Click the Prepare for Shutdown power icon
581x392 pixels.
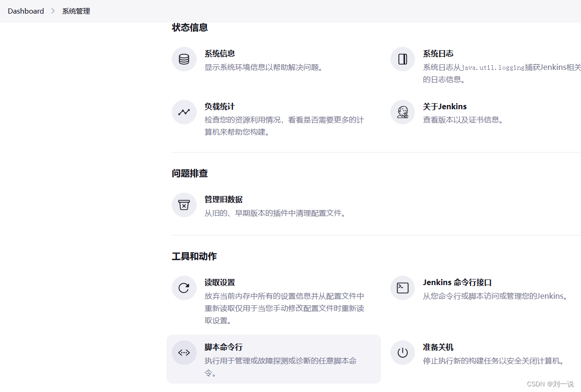click(x=403, y=353)
